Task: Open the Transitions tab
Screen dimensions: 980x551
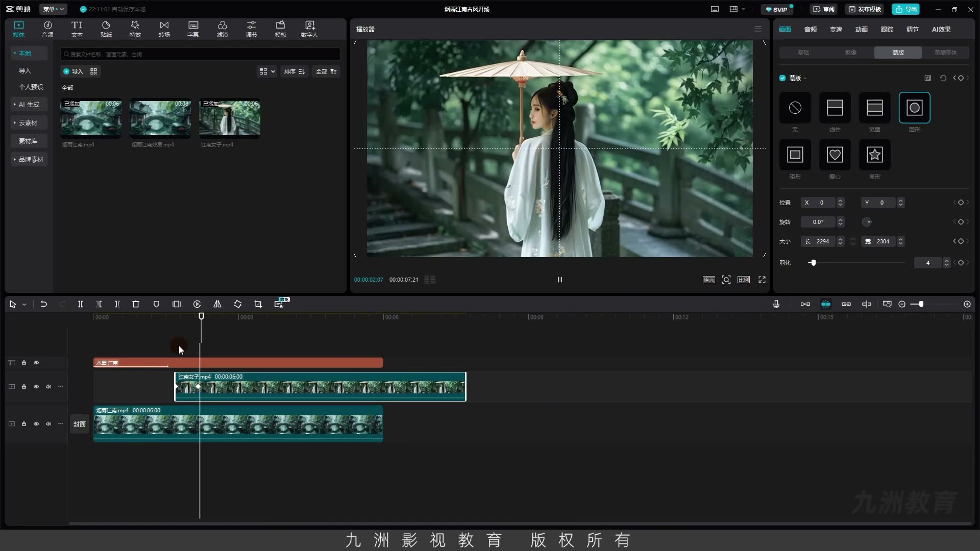Action: click(164, 29)
